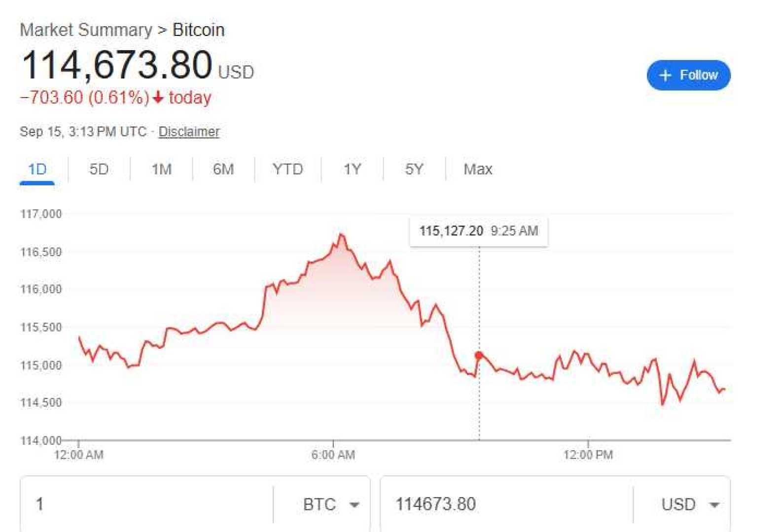
Task: Switch to the 1M chart range
Action: pyautogui.click(x=161, y=169)
